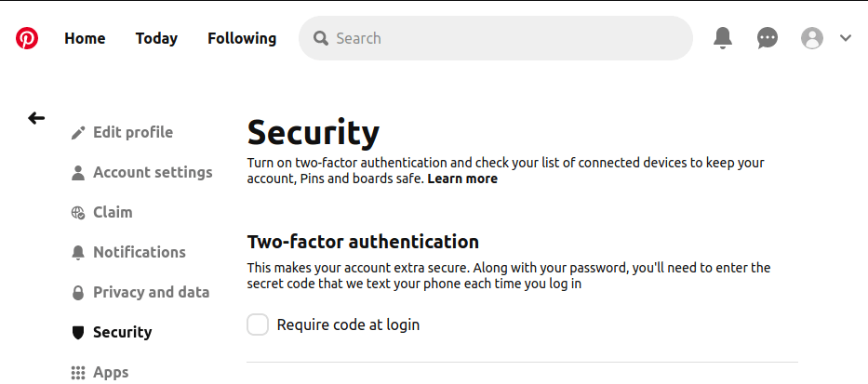Click the grid icon beside Apps
Image resolution: width=868 pixels, height=384 pixels.
pyautogui.click(x=78, y=373)
